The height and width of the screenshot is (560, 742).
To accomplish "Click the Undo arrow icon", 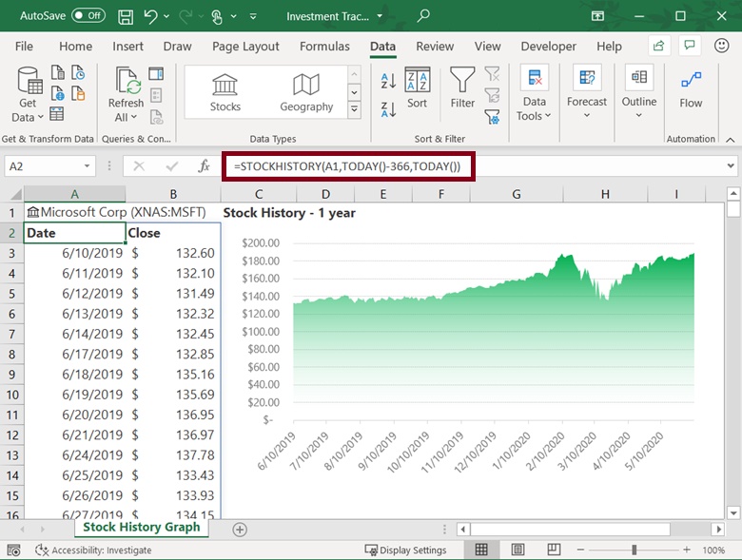I will coord(150,16).
